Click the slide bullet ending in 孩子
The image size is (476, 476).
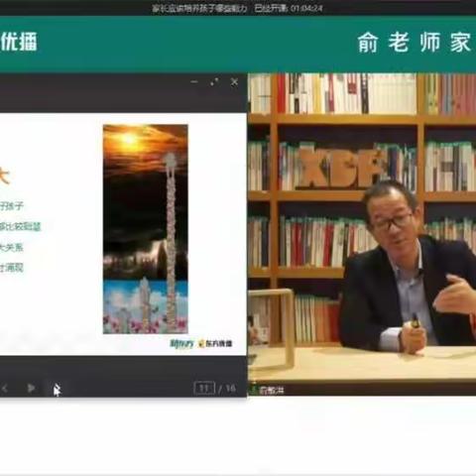point(12,206)
